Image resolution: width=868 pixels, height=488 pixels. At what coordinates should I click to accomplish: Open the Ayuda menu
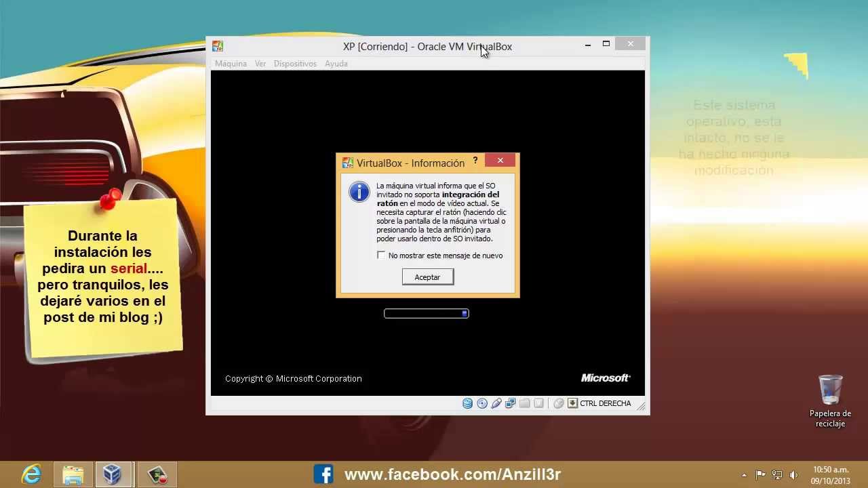[336, 64]
